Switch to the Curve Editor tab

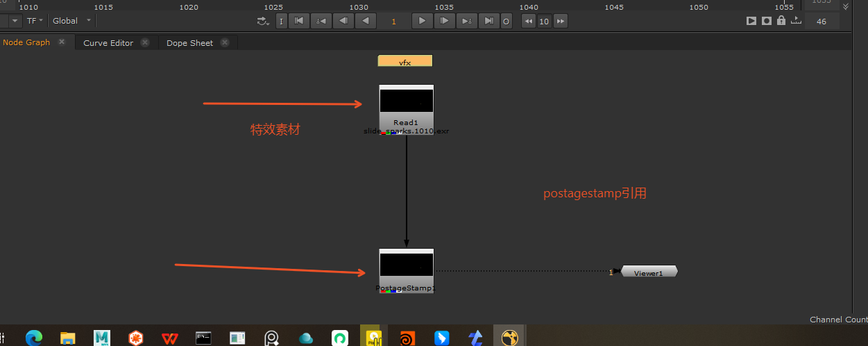coord(108,43)
